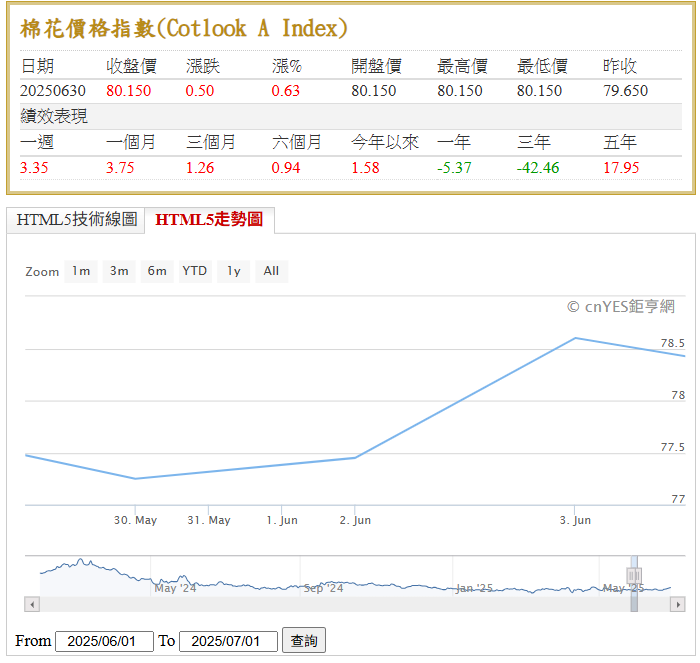The height and width of the screenshot is (663, 700).
Task: Switch to the HTML5技術線圖 tab
Action: click(x=76, y=220)
